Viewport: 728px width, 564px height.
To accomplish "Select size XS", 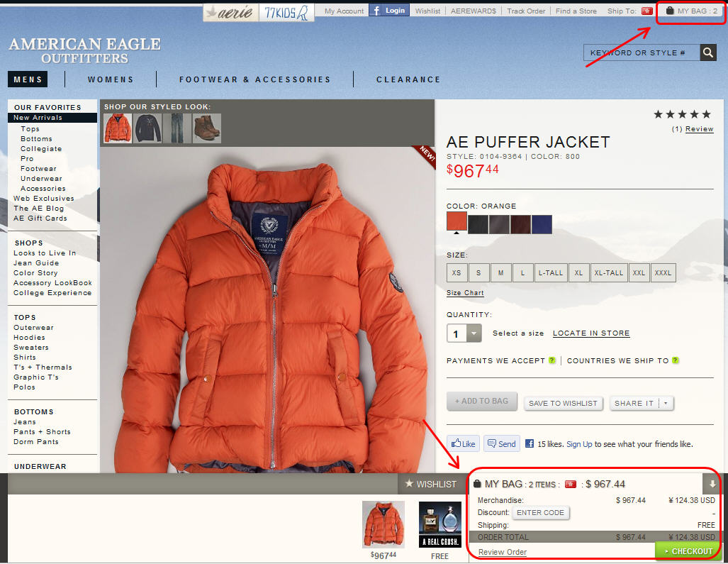I will point(457,272).
